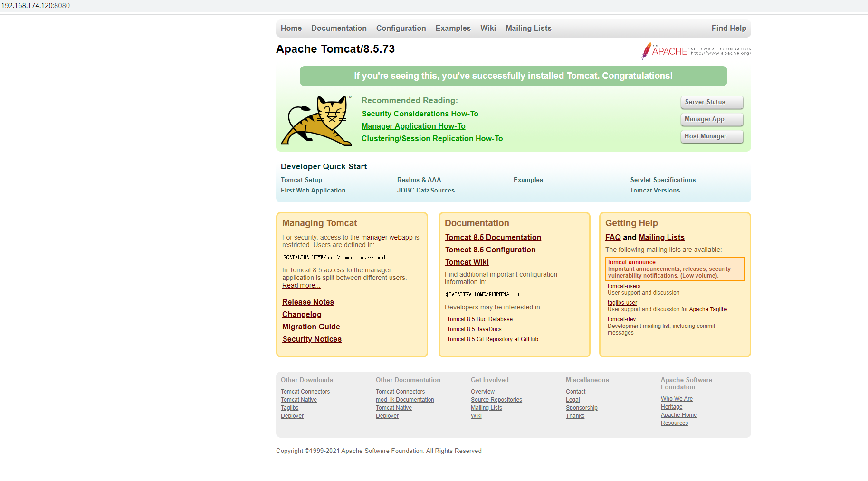
Task: Click Find Help in the navigation bar
Action: 729,29
